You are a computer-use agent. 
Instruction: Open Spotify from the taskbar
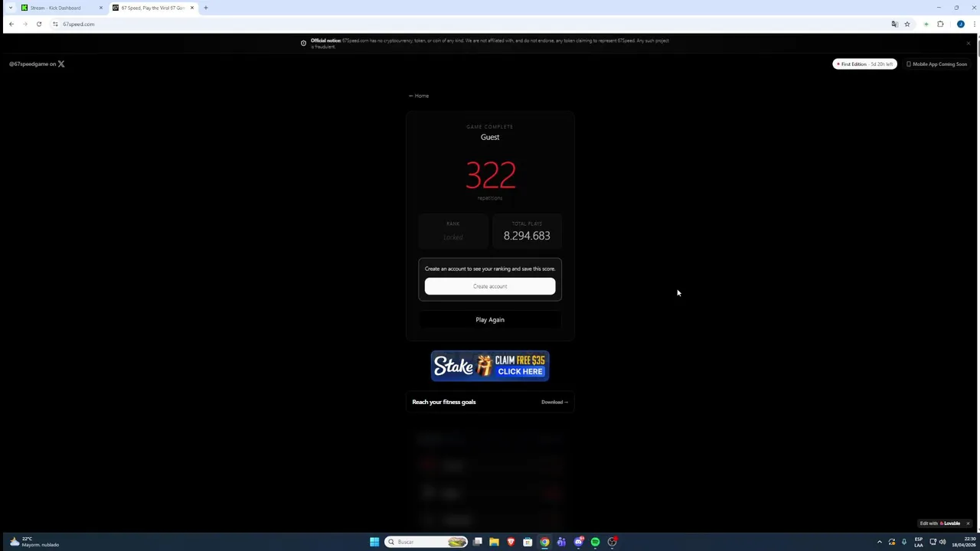coord(595,542)
